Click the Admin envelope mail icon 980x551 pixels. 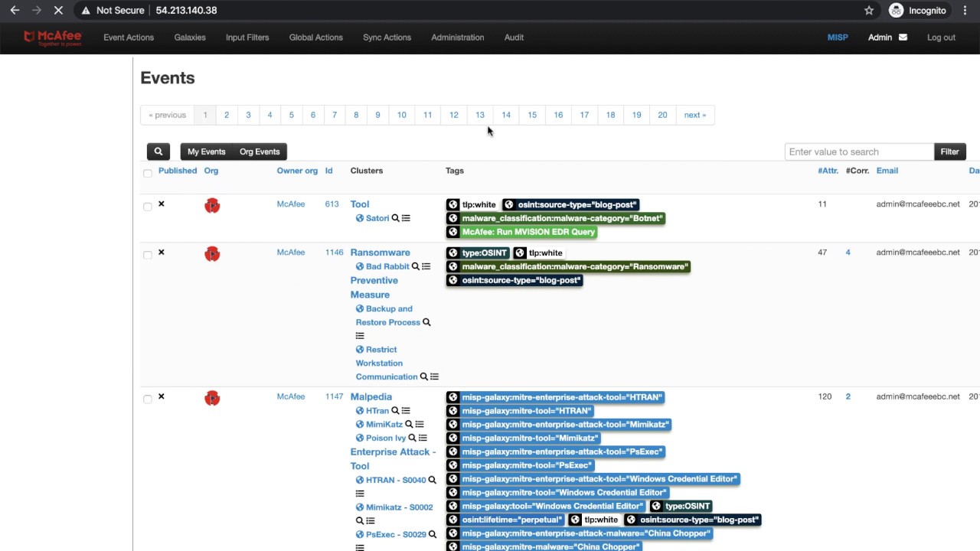click(903, 37)
